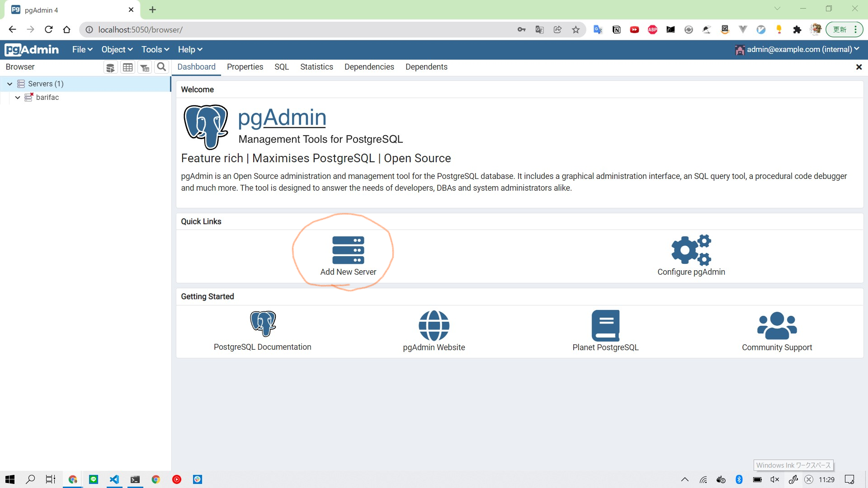Click the share page icon in address bar

coord(557,30)
